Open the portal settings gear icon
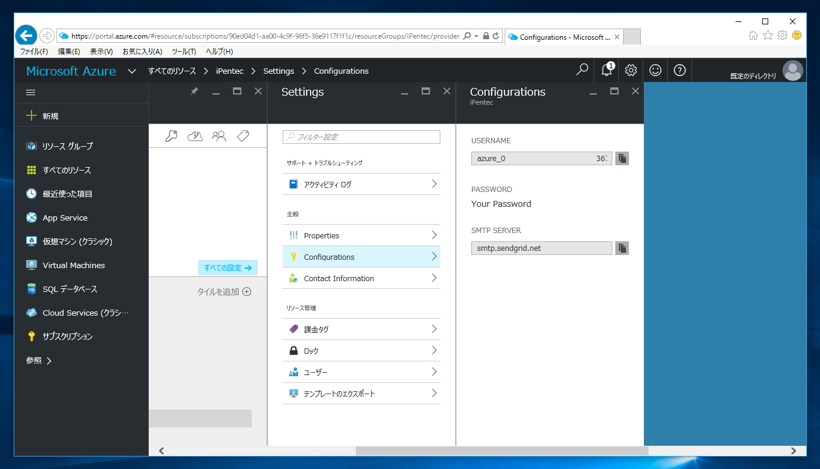This screenshot has width=820, height=469. coord(631,71)
